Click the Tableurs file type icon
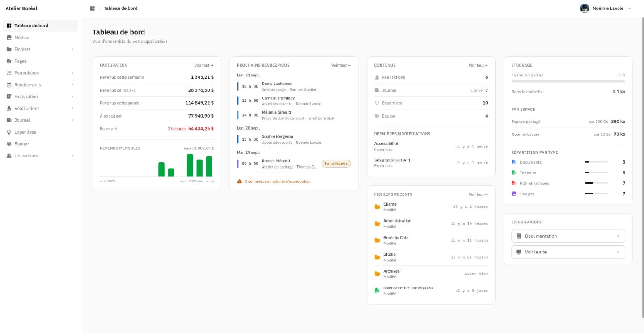644x333 pixels. [514, 173]
